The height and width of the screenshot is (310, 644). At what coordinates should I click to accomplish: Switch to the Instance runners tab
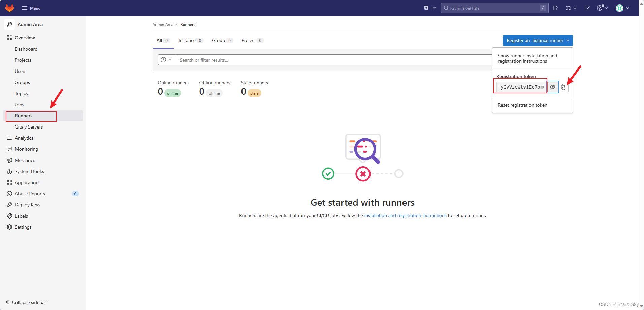(187, 40)
